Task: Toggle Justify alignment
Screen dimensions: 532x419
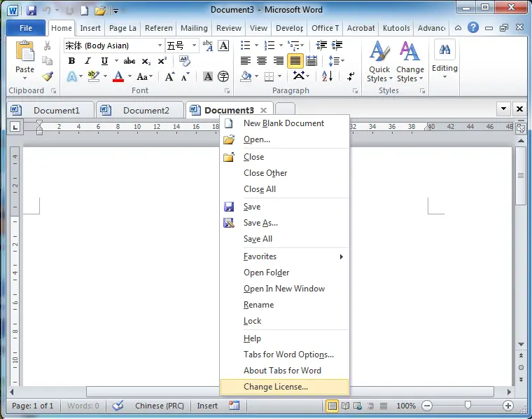Action: pos(295,61)
